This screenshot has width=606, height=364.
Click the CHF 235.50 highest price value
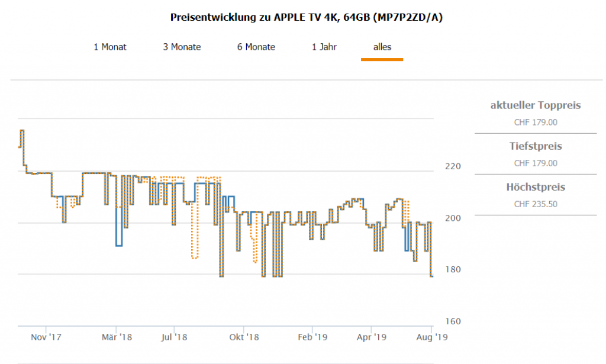pyautogui.click(x=536, y=204)
